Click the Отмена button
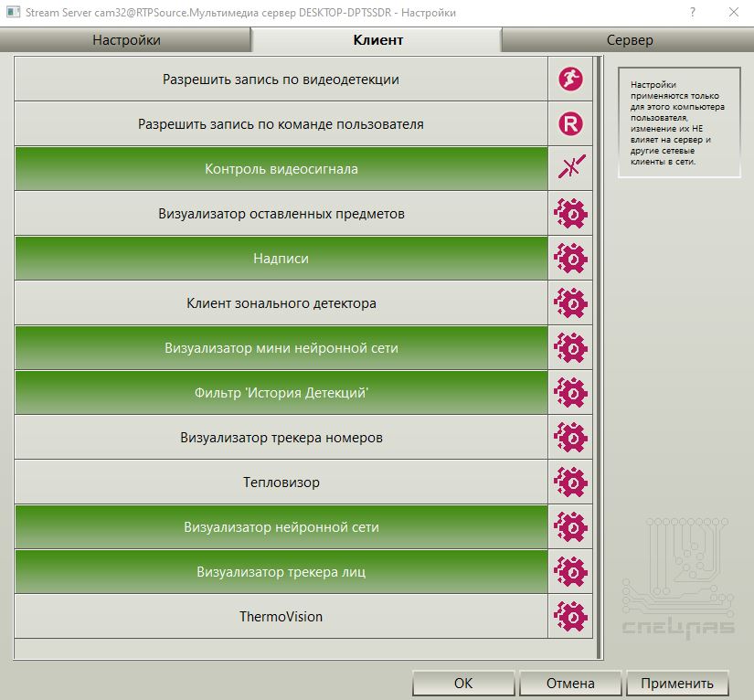 pyautogui.click(x=570, y=683)
